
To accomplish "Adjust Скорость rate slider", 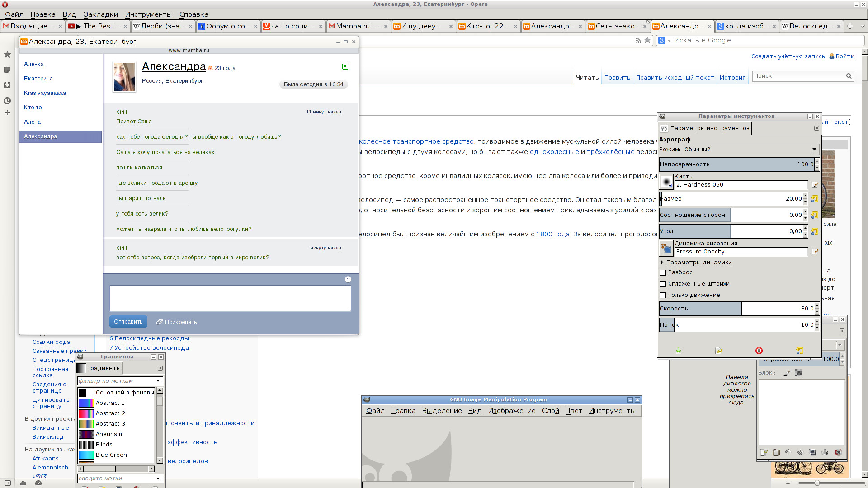I will click(737, 309).
